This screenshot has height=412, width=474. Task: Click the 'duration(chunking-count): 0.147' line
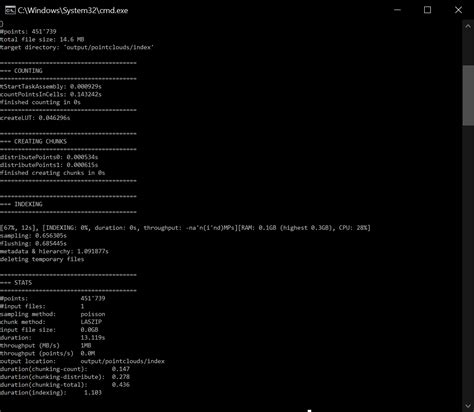click(x=65, y=369)
